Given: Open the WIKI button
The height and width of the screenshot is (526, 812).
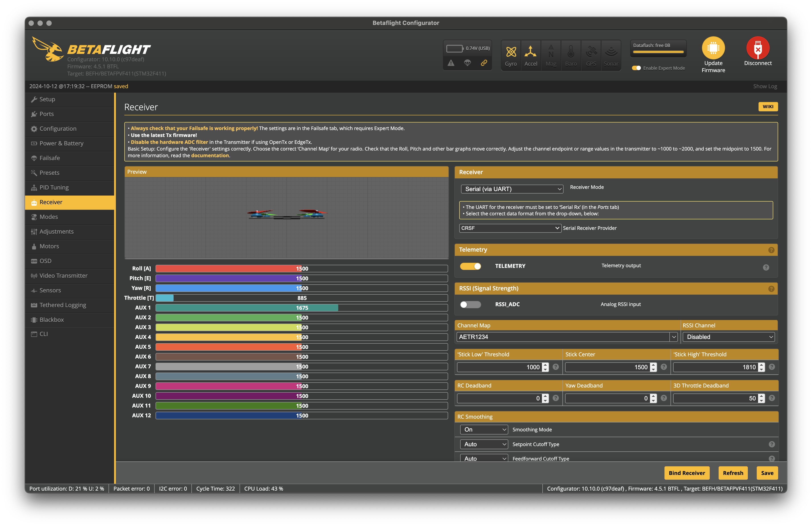Looking at the screenshot, I should pyautogui.click(x=768, y=107).
